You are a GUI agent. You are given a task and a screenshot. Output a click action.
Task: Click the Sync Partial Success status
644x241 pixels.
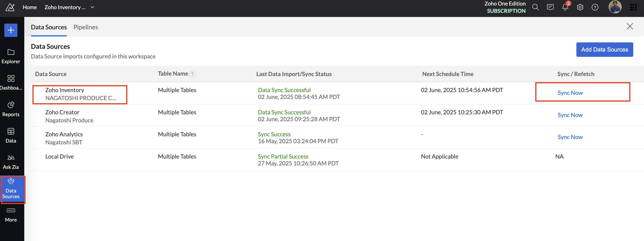[x=283, y=156]
